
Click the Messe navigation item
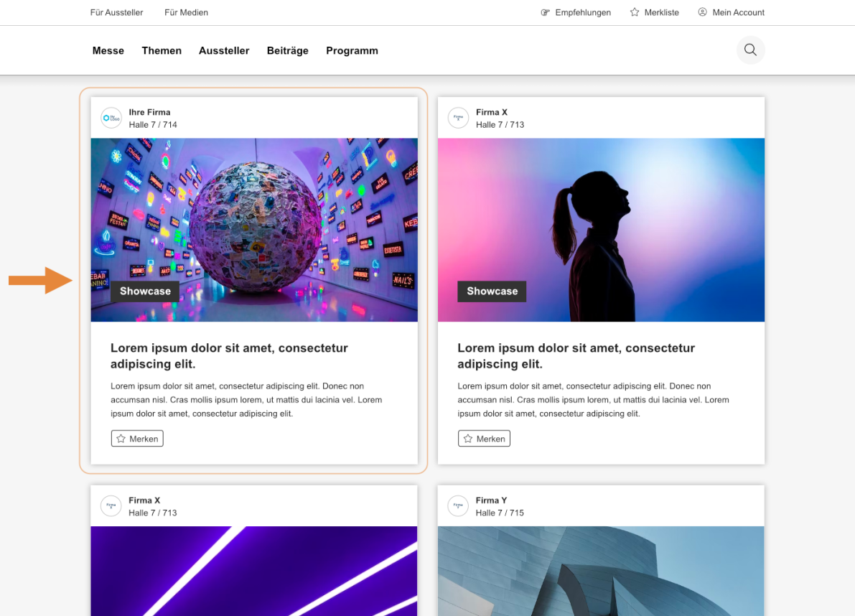click(x=108, y=50)
